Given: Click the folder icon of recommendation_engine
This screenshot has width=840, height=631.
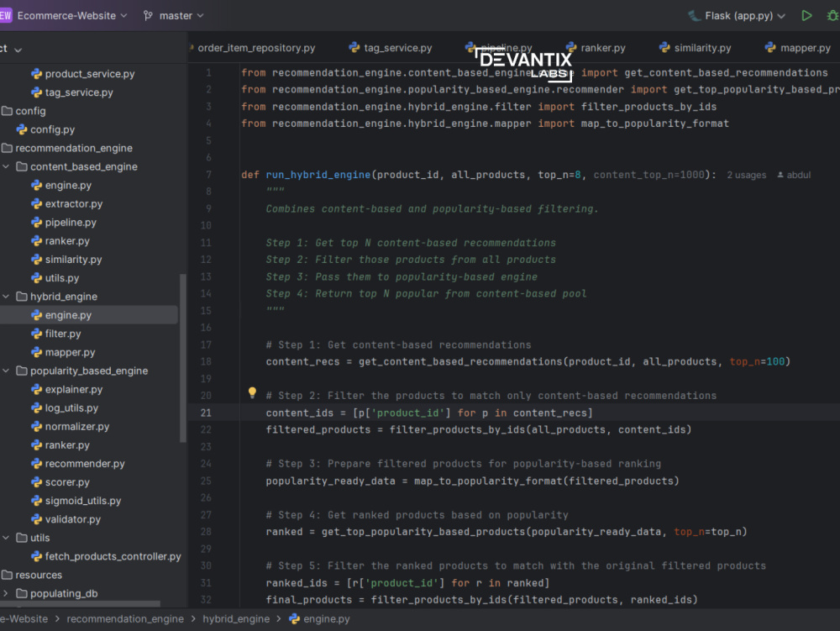Looking at the screenshot, I should coord(7,148).
